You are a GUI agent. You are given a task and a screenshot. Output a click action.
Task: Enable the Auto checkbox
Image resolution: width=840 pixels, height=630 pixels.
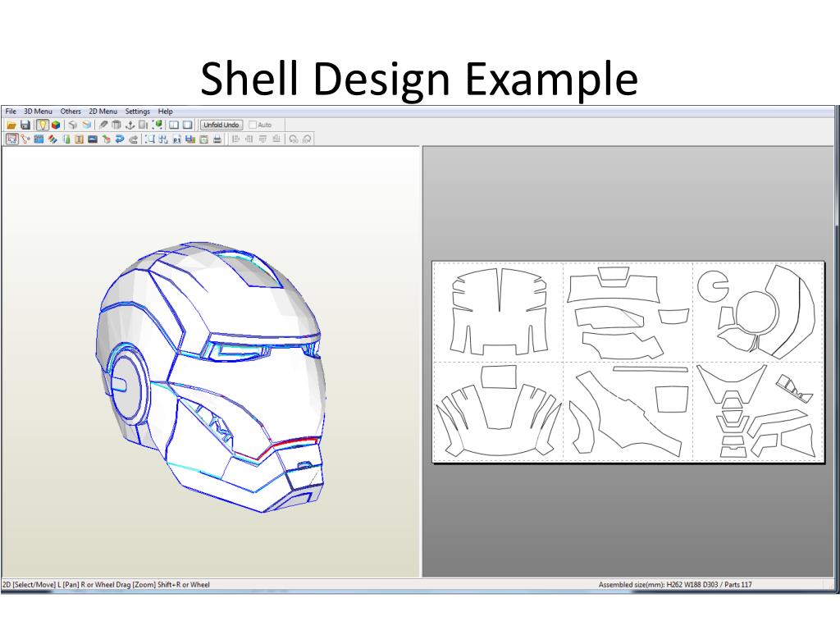(253, 125)
